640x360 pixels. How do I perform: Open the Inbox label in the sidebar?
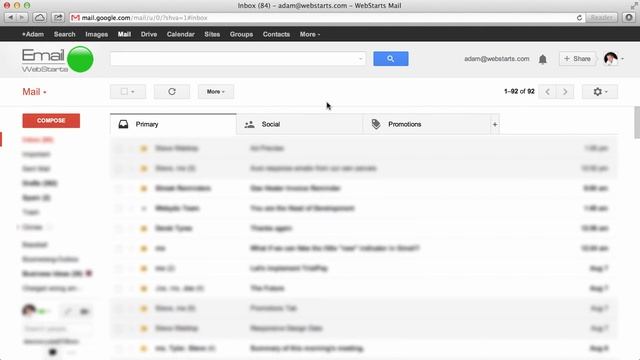click(x=38, y=140)
